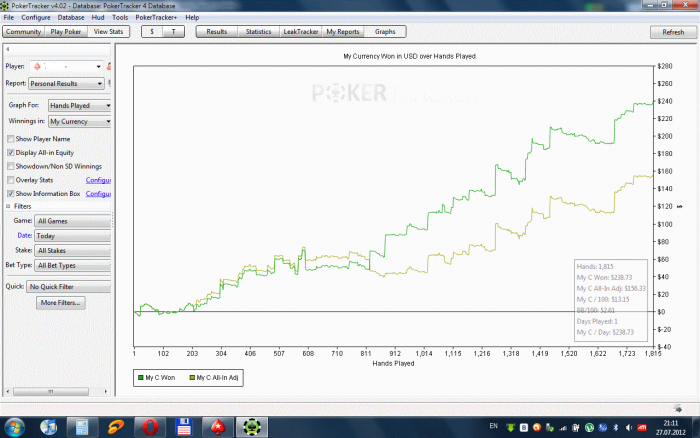This screenshot has height=438, width=700.
Task: Open the Quick filter dropdown
Action: tap(69, 287)
